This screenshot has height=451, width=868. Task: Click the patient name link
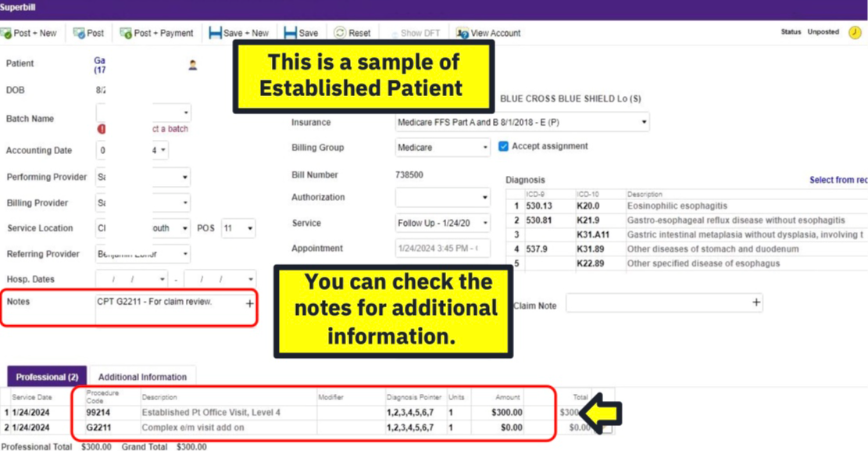pyautogui.click(x=100, y=65)
